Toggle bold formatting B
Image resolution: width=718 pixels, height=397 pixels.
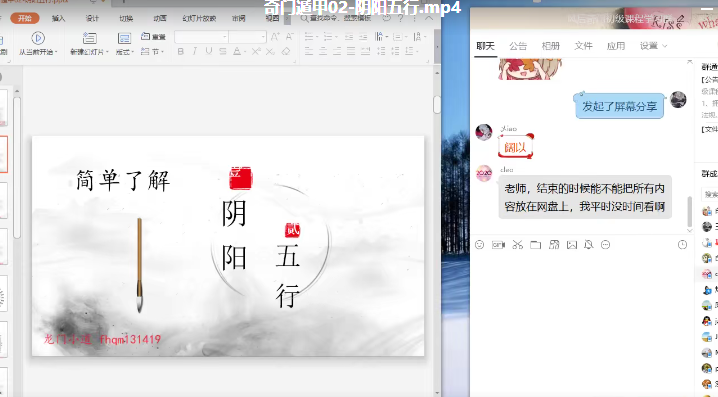[180, 51]
